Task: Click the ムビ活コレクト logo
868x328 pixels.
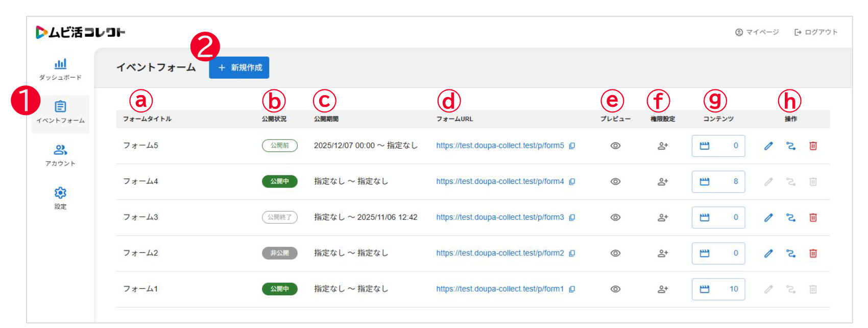Action: point(81,32)
